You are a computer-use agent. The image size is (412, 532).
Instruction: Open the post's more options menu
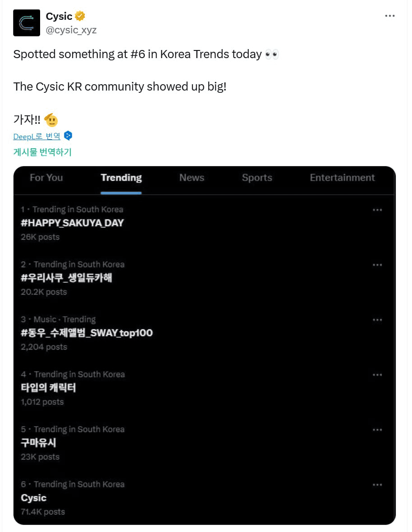[389, 16]
